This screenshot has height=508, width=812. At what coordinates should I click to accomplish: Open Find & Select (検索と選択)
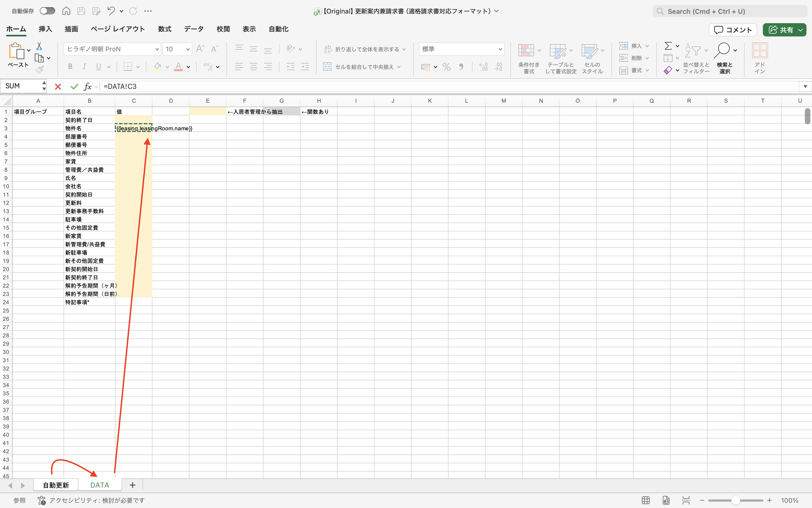click(725, 58)
